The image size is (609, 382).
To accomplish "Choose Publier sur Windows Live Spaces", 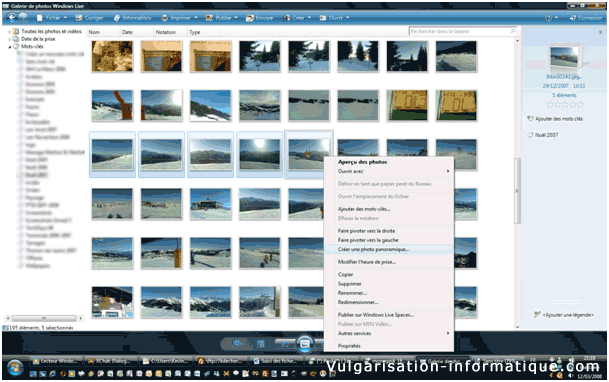I will pos(389,315).
